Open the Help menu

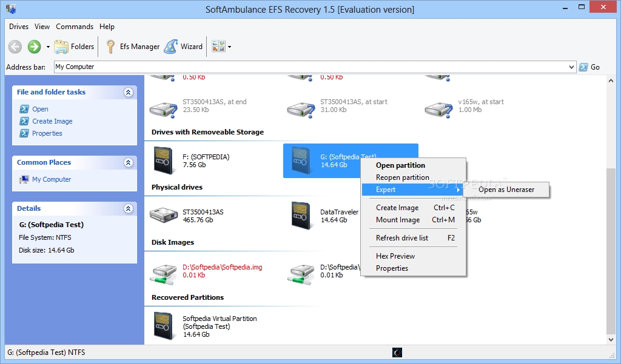107,27
